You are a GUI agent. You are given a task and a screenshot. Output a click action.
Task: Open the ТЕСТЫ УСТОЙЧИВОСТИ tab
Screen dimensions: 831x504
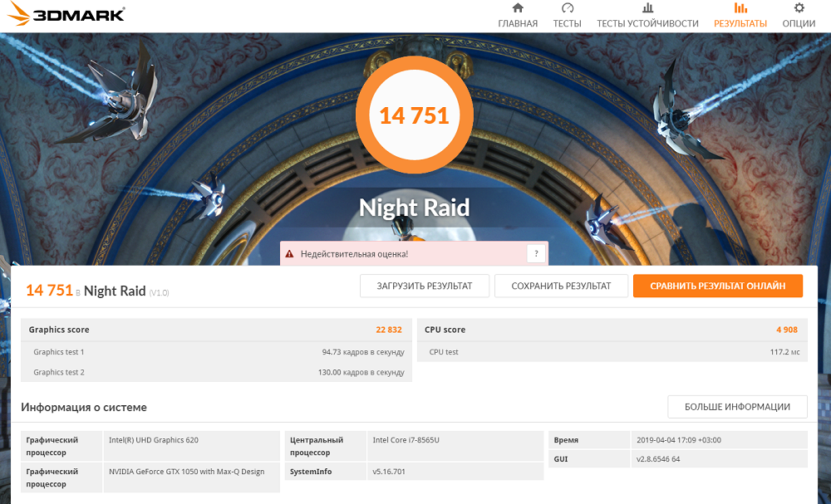pyautogui.click(x=647, y=23)
